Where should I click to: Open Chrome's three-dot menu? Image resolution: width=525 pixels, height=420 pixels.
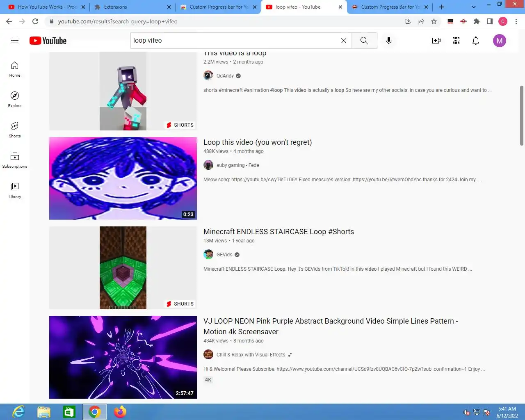point(516,21)
